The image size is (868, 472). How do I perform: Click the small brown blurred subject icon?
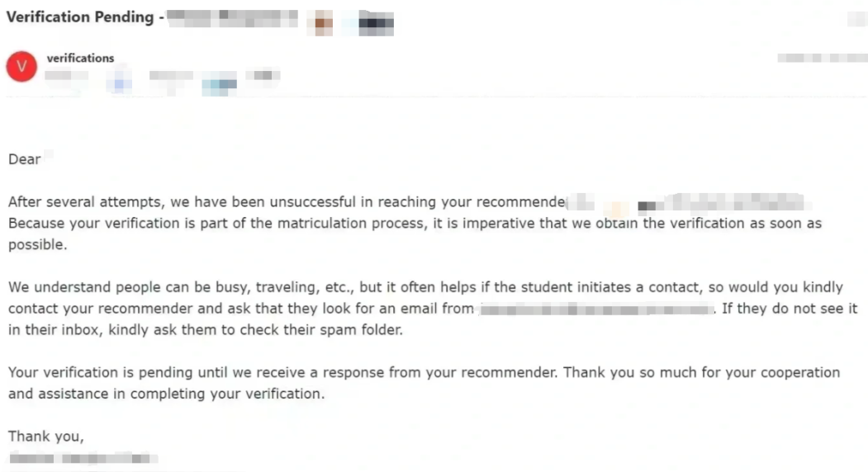click(324, 23)
